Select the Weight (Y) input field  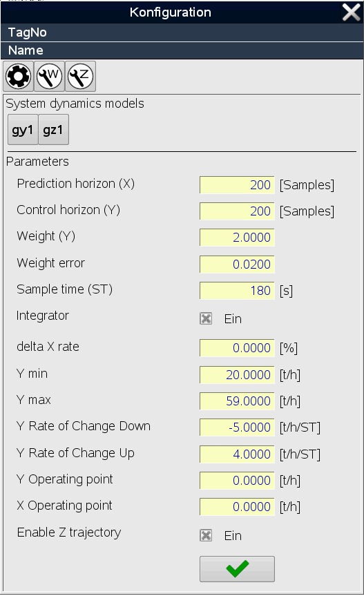click(x=237, y=237)
